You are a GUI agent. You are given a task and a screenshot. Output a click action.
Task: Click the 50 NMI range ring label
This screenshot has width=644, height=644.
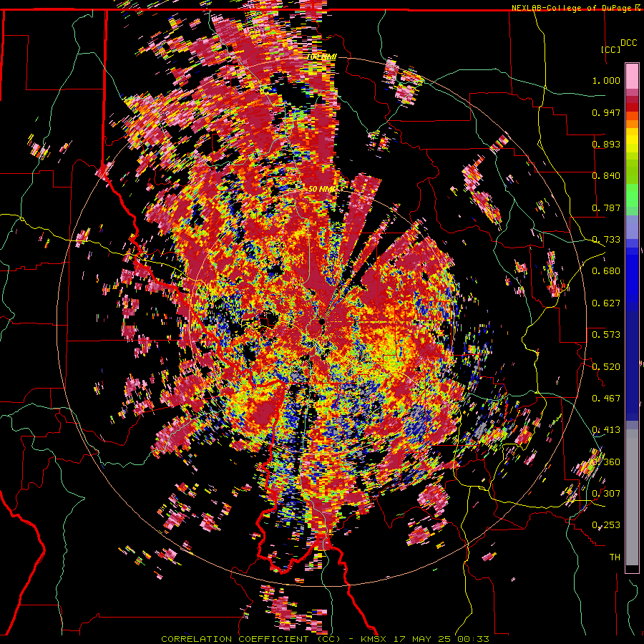pyautogui.click(x=321, y=190)
